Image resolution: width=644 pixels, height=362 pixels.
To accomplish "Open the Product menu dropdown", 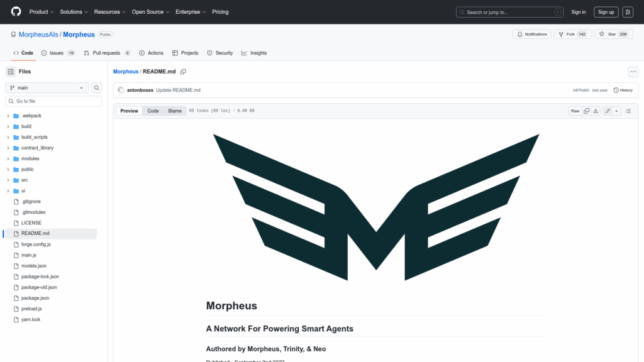I will coord(42,12).
